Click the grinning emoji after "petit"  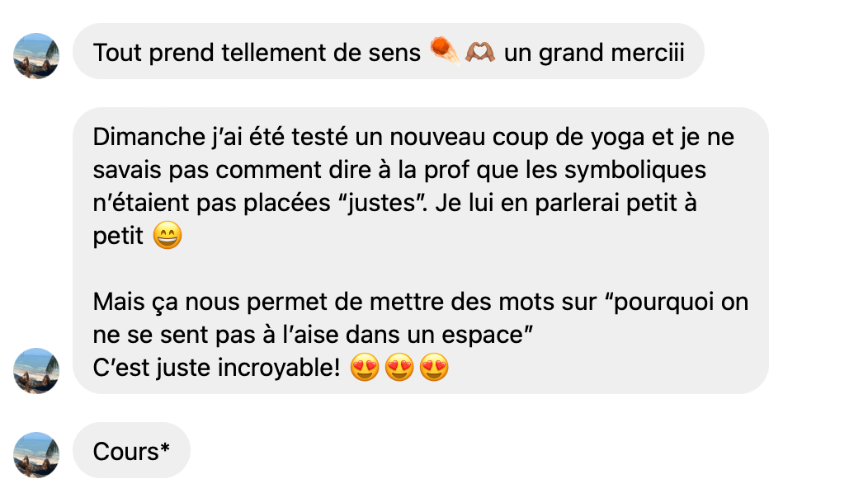click(167, 235)
